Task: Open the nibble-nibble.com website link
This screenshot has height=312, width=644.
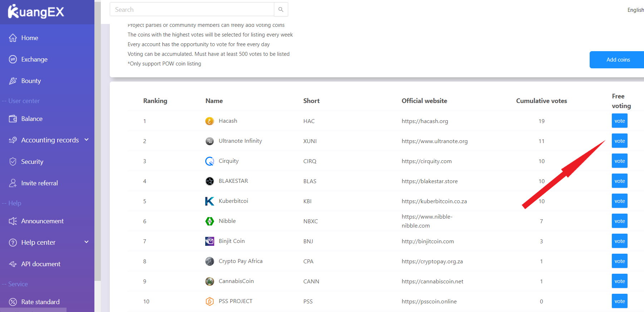Action: tap(427, 221)
